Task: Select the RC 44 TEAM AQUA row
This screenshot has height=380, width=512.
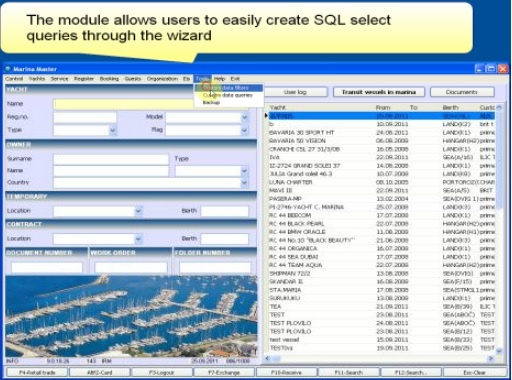Action: coord(382,265)
